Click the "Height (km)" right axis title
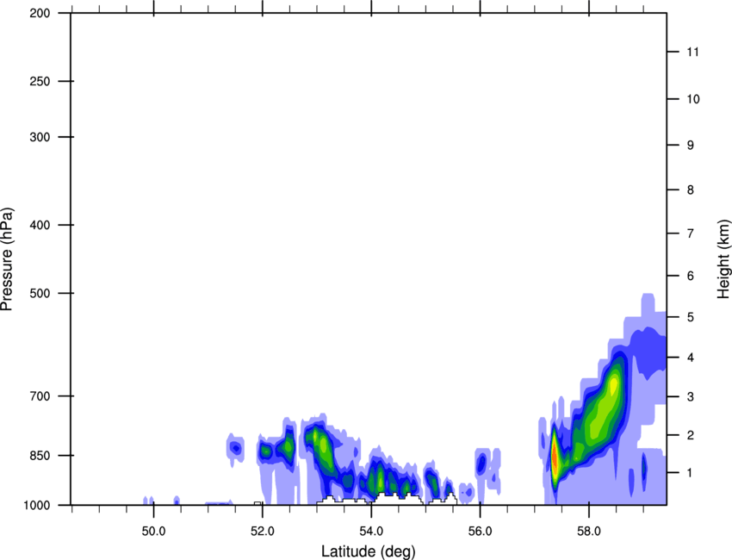 pyautogui.click(x=723, y=258)
